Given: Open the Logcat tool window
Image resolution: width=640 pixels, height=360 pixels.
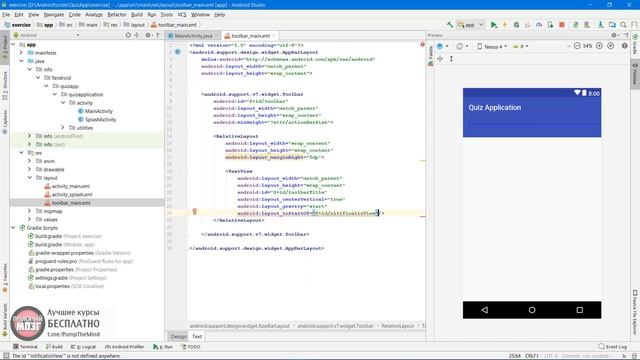Looking at the screenshot, I should coord(83,347).
